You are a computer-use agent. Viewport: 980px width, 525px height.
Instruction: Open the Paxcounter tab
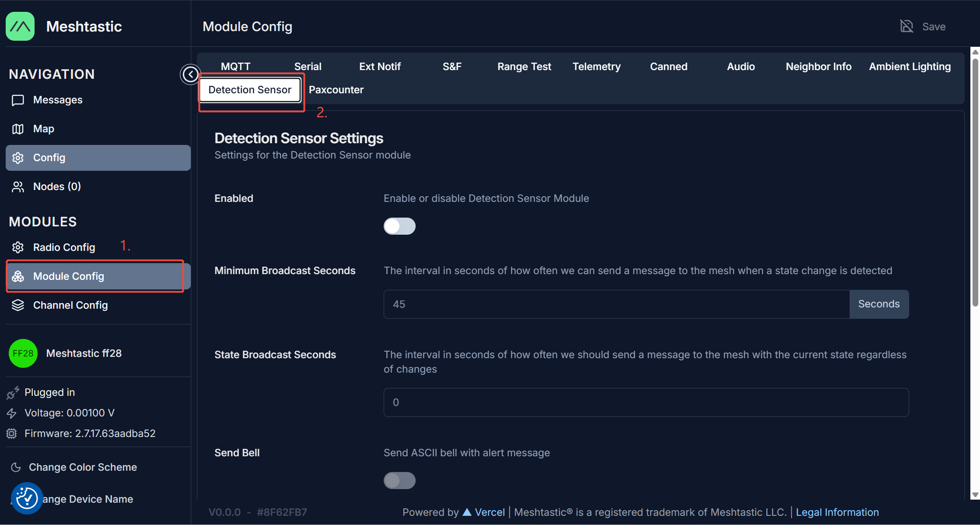(x=336, y=90)
